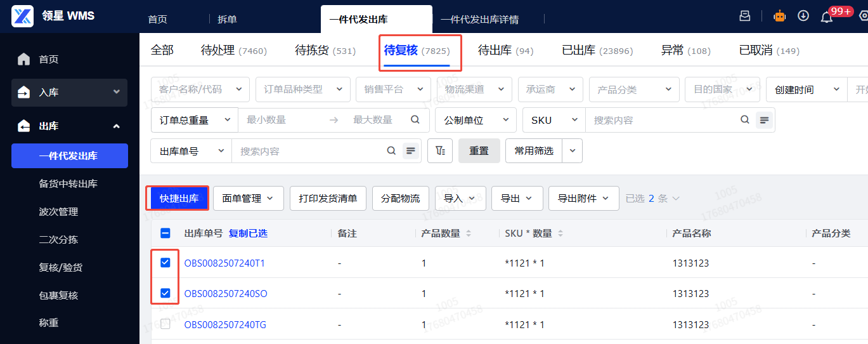Click the 复制已选 link
The height and width of the screenshot is (344, 868).
pyautogui.click(x=248, y=234)
